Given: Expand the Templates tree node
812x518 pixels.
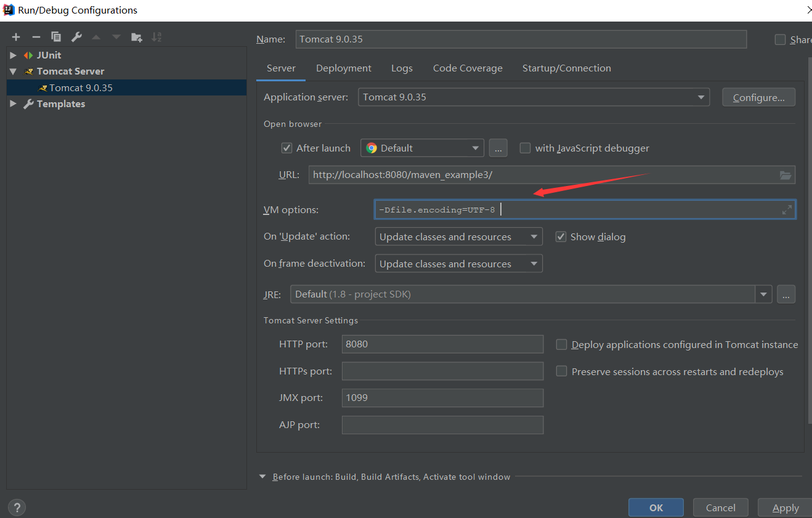Looking at the screenshot, I should (x=13, y=104).
